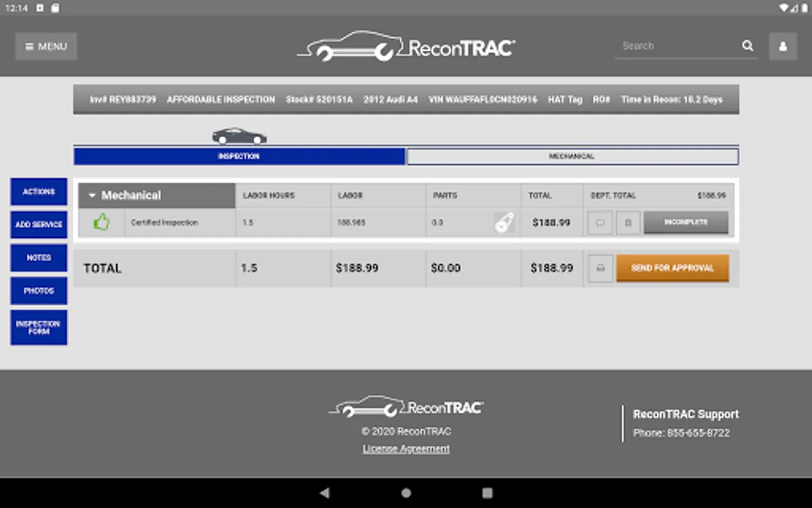
Task: Click the car progress indicator icon
Action: click(239, 136)
